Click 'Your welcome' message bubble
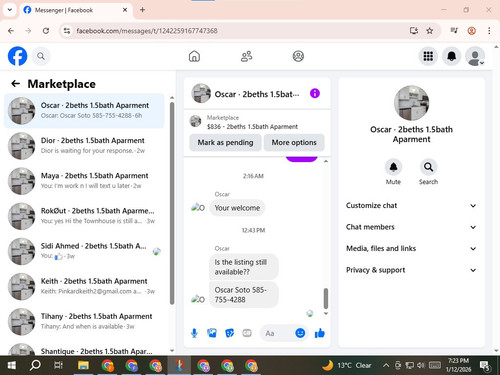The width and height of the screenshot is (500, 375). click(x=237, y=208)
